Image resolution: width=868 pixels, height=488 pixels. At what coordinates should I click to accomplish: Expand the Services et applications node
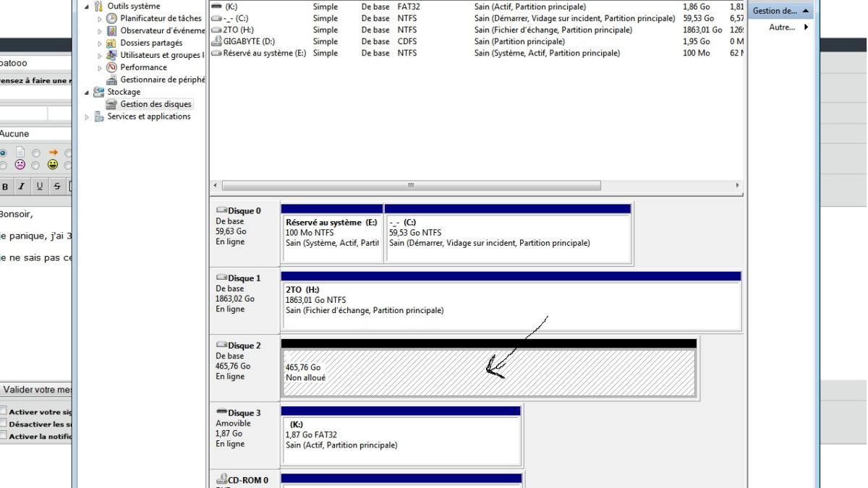tap(88, 117)
